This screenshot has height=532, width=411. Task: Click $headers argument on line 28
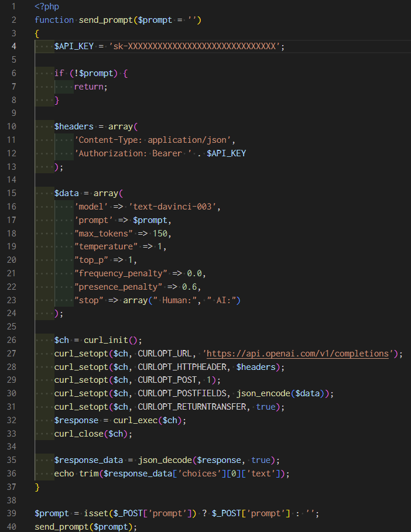[256, 367]
